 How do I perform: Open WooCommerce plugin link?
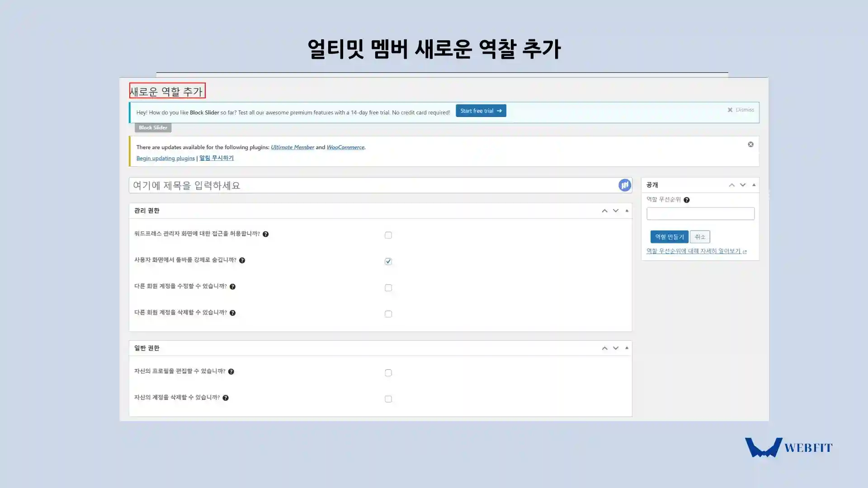345,147
